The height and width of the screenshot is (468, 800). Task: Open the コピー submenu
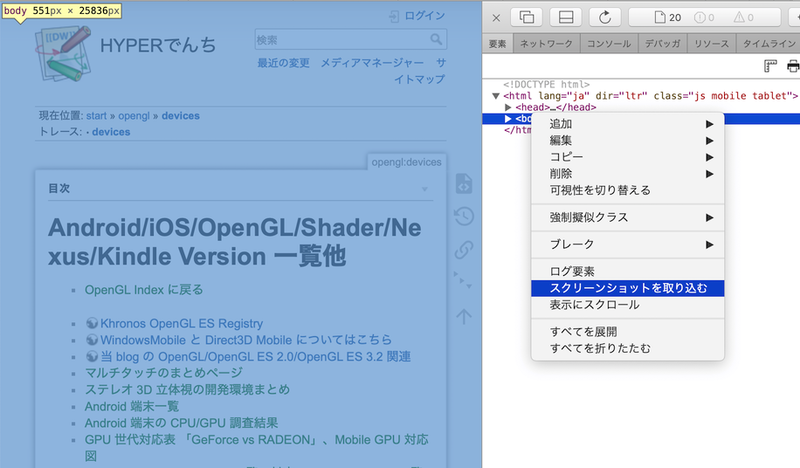(x=628, y=157)
